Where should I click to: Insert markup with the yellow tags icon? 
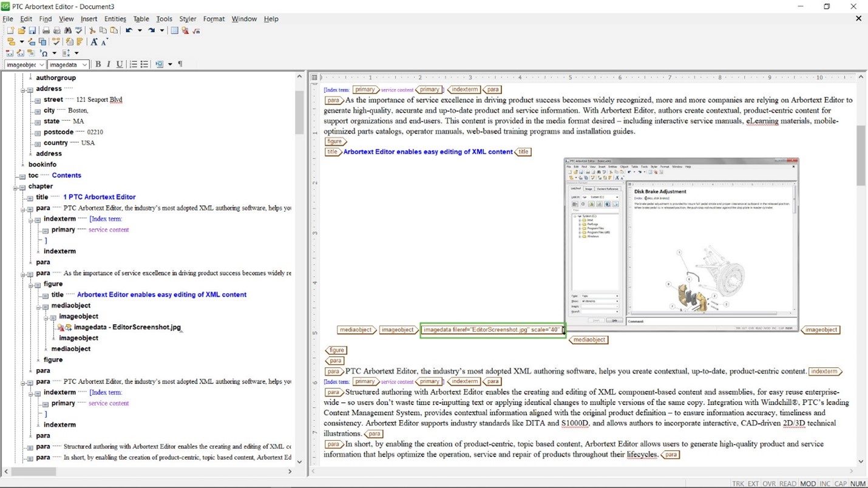pos(11,42)
